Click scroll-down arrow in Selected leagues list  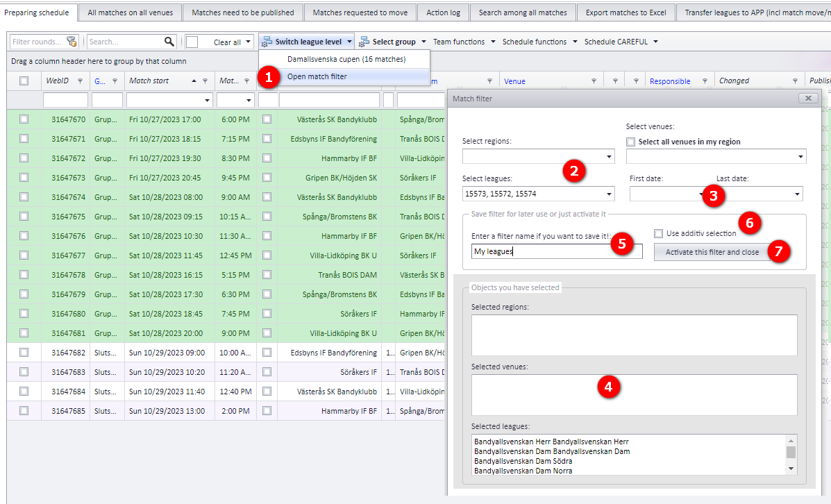[791, 469]
